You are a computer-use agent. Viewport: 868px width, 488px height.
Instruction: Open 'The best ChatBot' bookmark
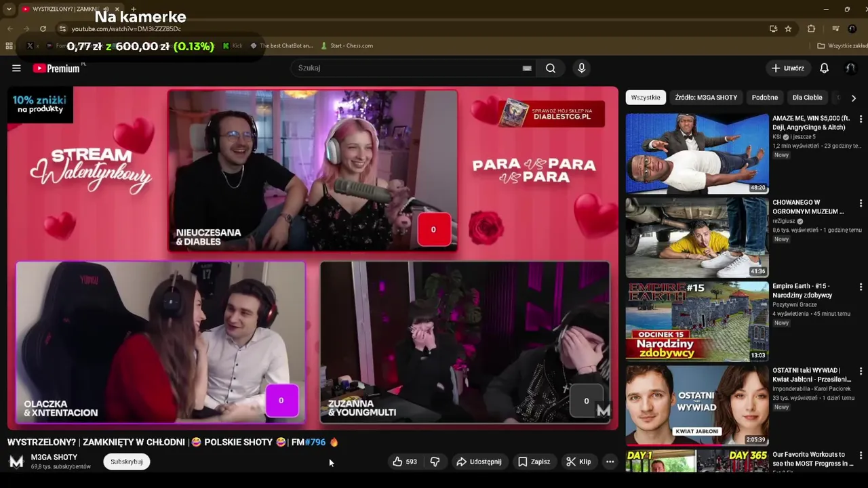point(281,45)
